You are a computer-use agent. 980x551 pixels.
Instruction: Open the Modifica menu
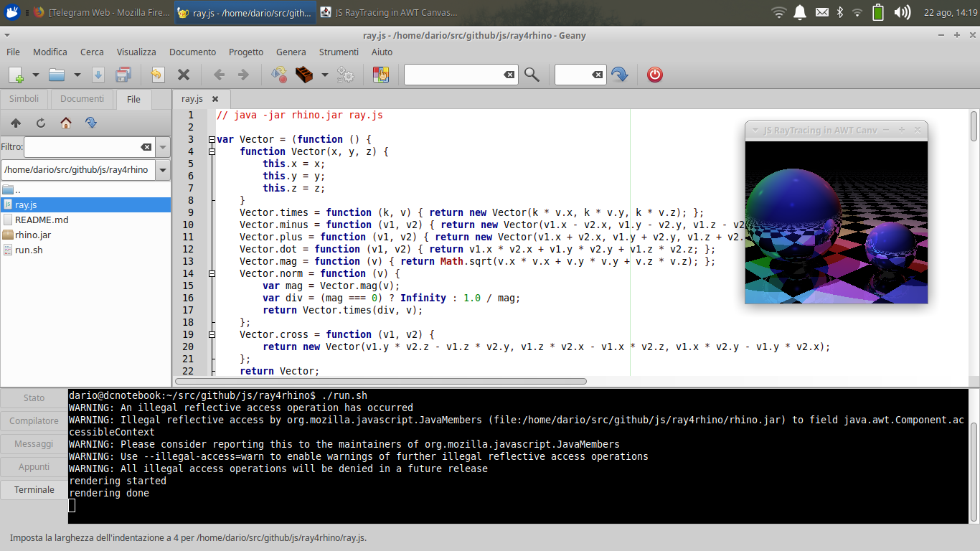(x=50, y=52)
